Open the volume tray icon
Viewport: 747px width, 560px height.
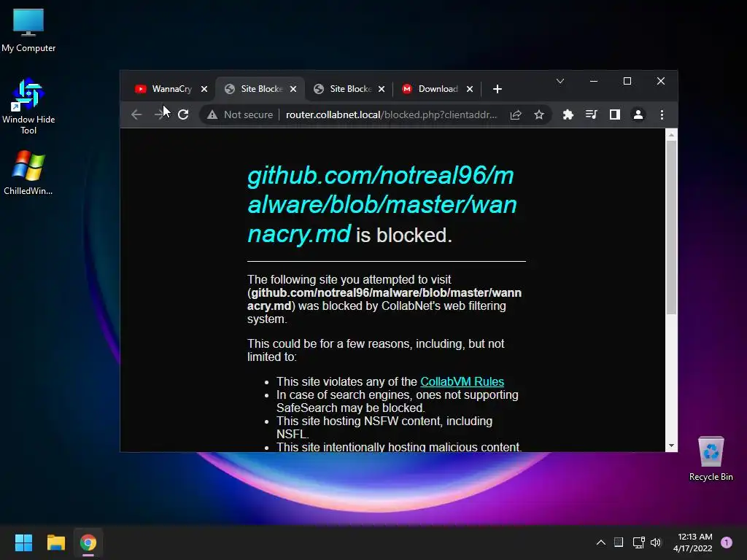(656, 542)
